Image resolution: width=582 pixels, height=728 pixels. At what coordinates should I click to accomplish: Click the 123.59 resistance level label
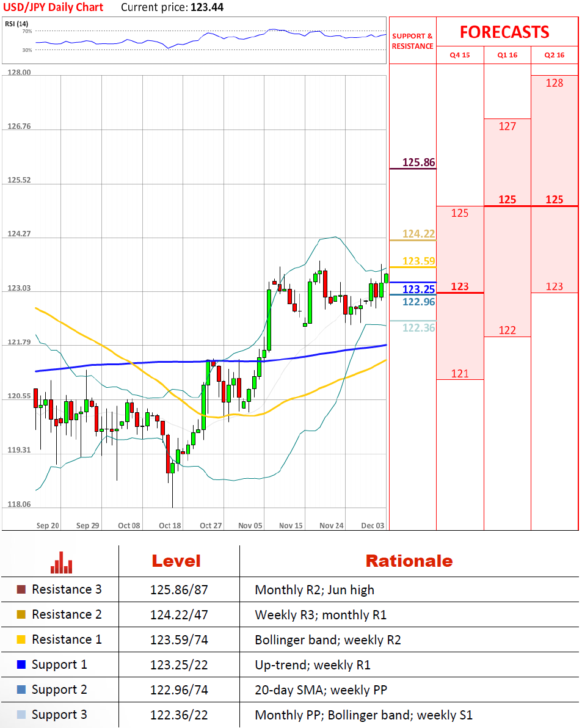coord(418,261)
